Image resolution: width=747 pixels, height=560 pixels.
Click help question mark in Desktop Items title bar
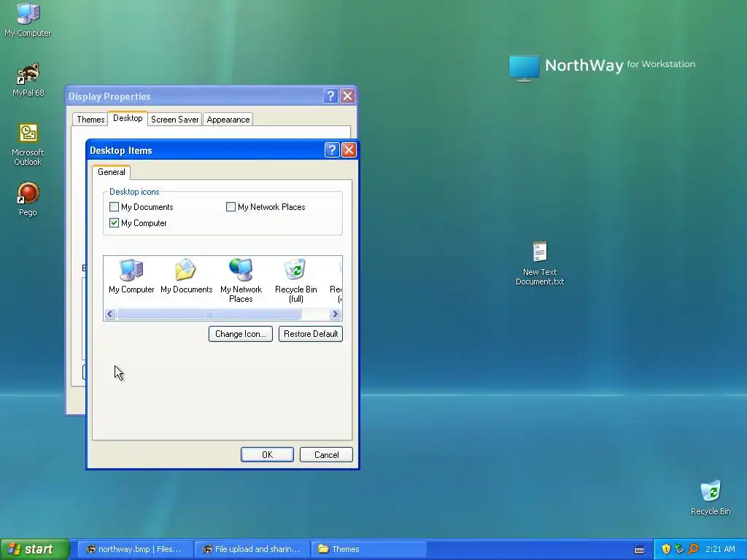click(x=332, y=150)
